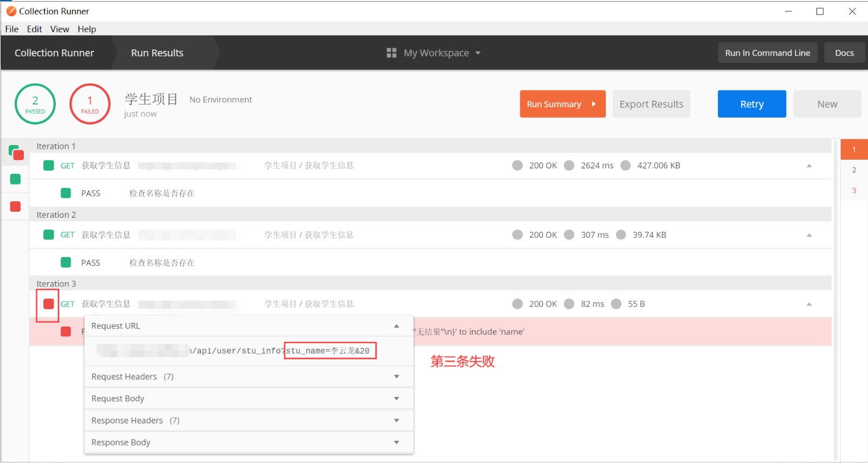
Task: Jump to iteration 2 in side index
Action: (x=854, y=170)
